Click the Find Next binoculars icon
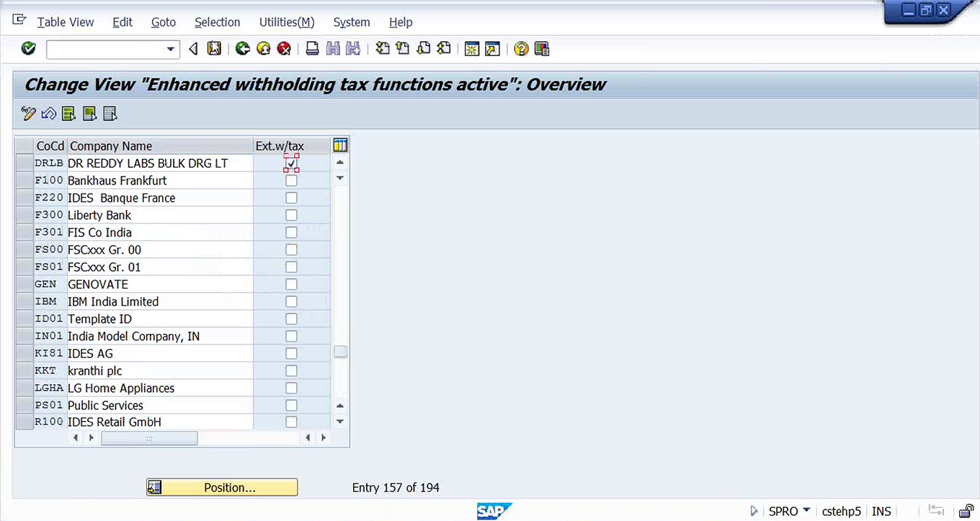Image resolution: width=980 pixels, height=521 pixels. (353, 49)
